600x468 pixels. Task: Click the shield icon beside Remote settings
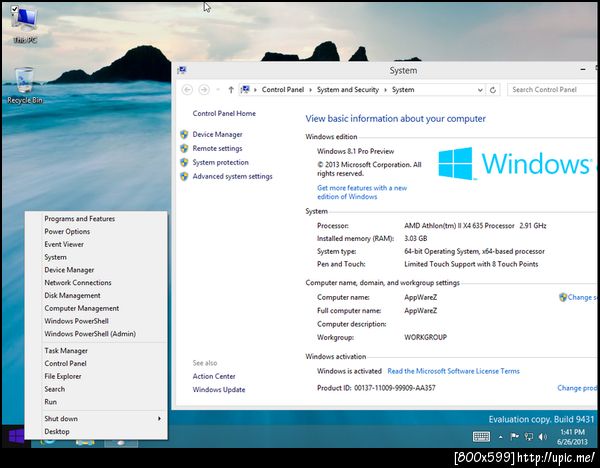pyautogui.click(x=184, y=148)
